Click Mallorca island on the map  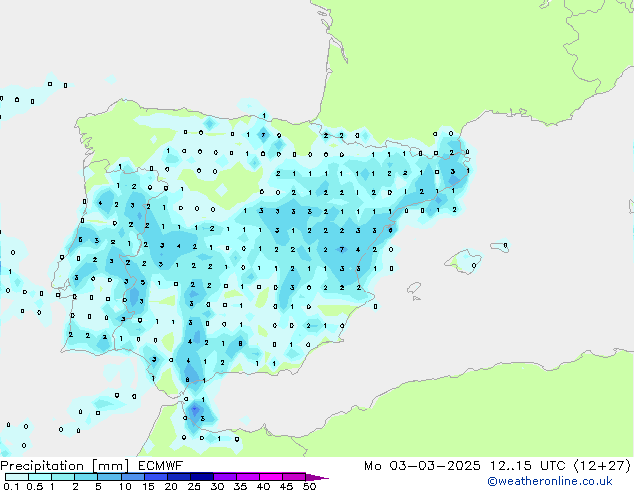[x=463, y=261]
